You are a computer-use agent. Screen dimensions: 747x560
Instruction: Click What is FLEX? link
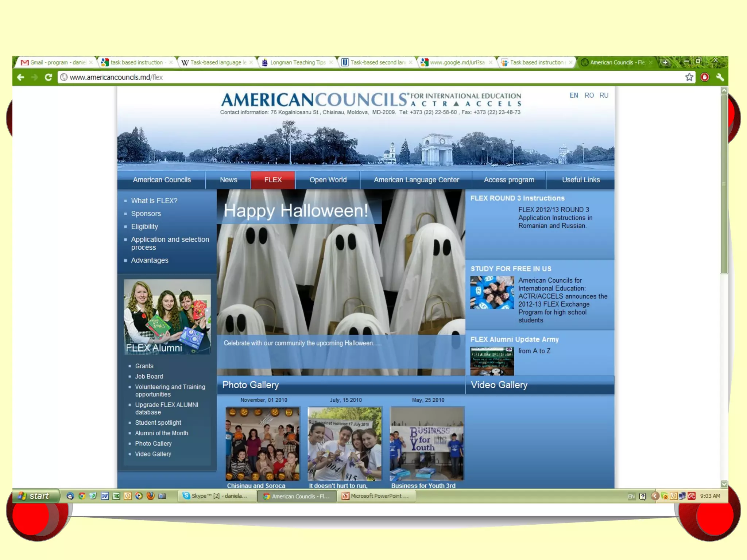point(154,201)
